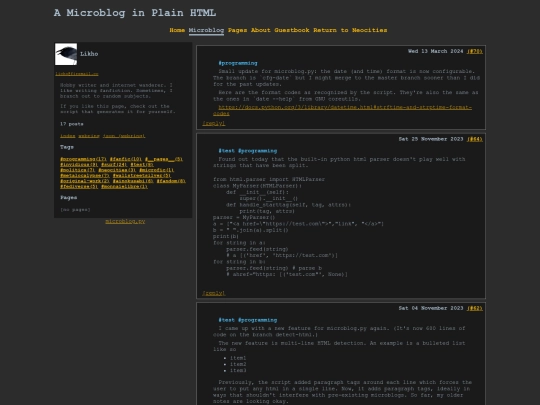This screenshot has width=540, height=405.
Task: Open the docs.python.org strftime link
Action: pyautogui.click(x=342, y=110)
